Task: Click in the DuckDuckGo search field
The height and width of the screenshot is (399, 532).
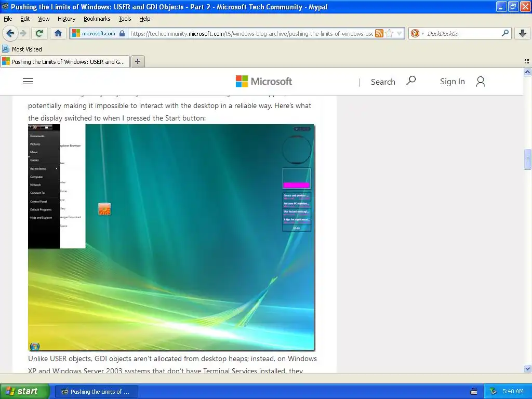Action: pos(463,33)
